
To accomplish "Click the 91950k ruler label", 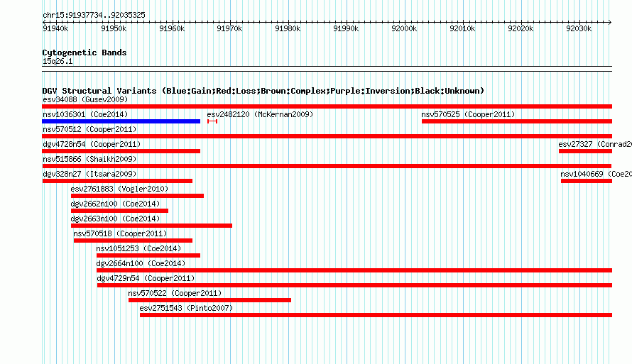I will coord(114,28).
